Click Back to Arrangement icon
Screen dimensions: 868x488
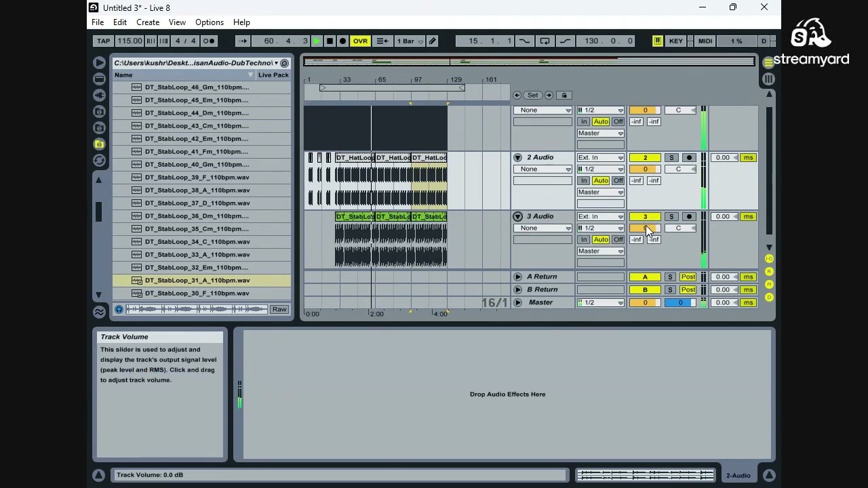pos(382,41)
